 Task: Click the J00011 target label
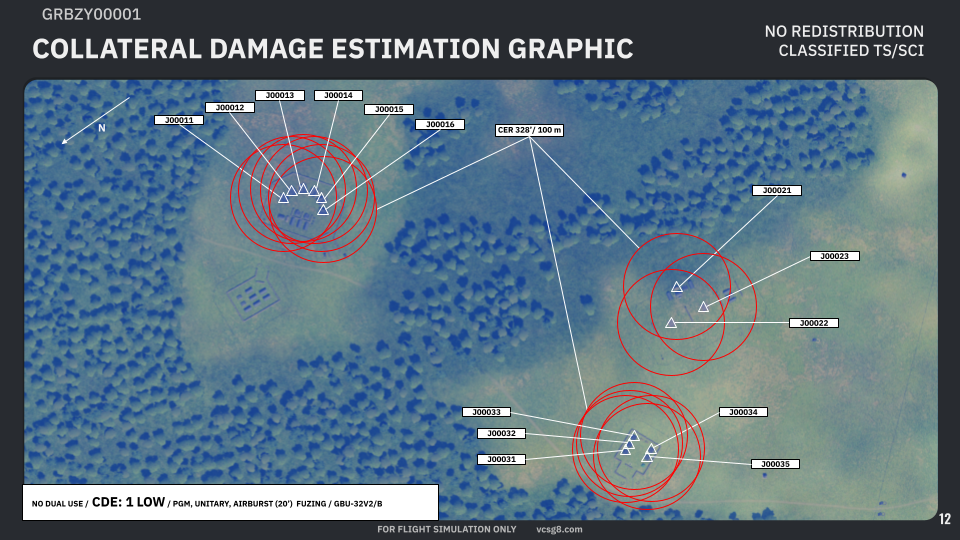coord(179,120)
